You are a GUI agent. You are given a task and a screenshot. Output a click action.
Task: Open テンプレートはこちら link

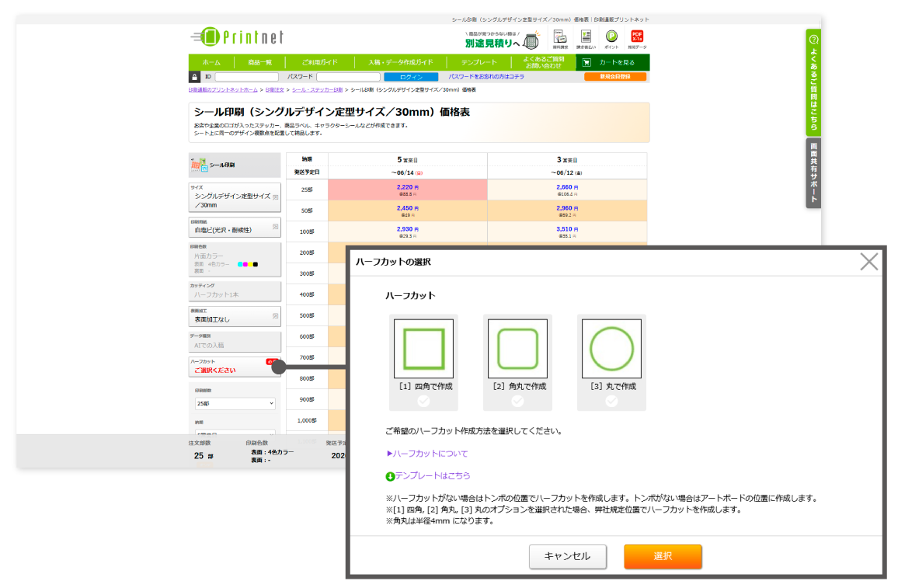pyautogui.click(x=433, y=476)
